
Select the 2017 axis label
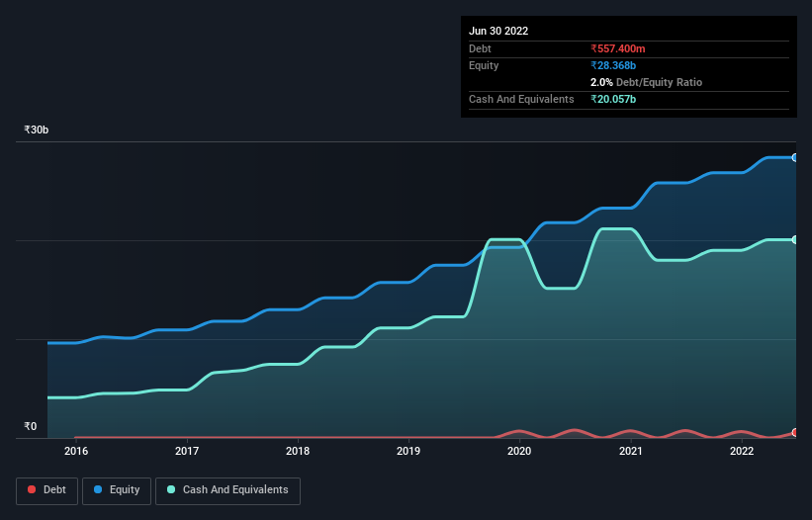click(x=187, y=451)
